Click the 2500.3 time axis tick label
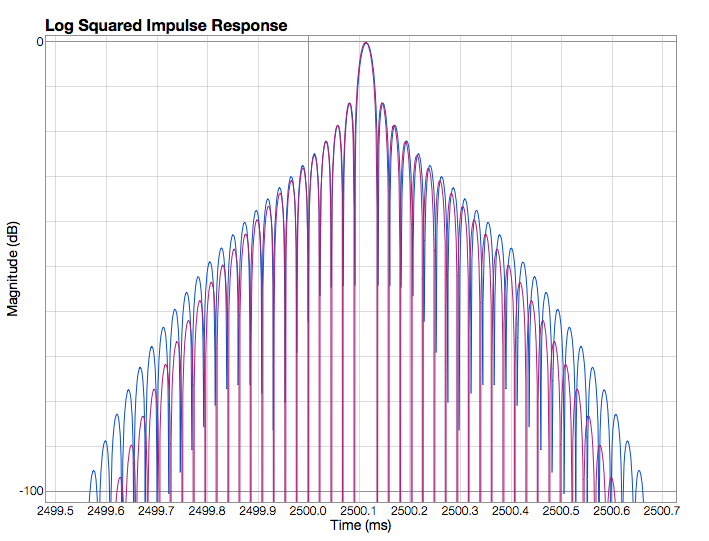The image size is (709, 541). 460,511
